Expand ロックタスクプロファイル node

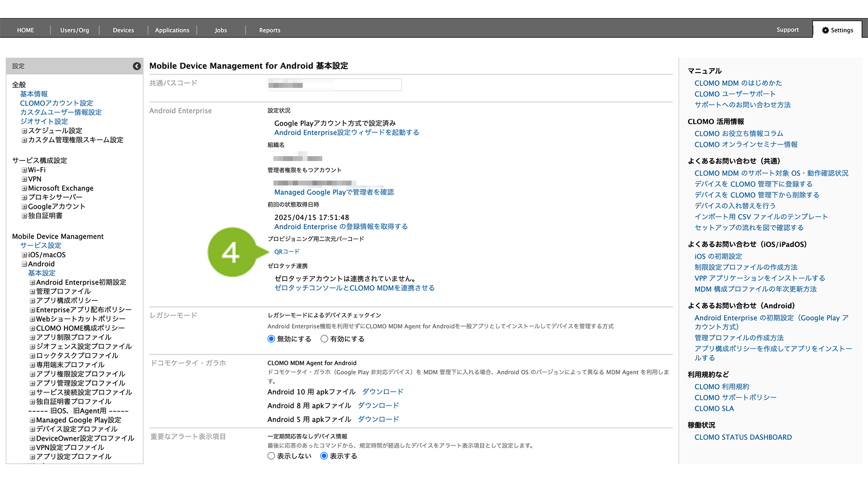point(32,356)
